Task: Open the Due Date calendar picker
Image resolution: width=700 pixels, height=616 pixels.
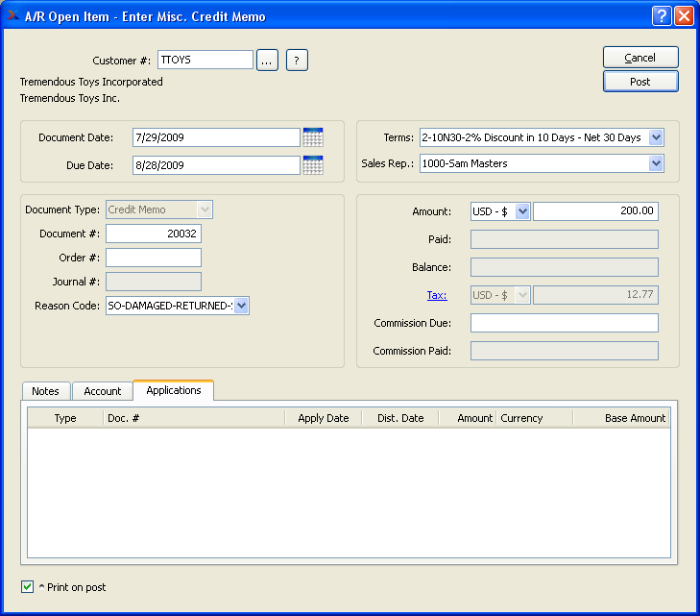Action: click(x=313, y=165)
